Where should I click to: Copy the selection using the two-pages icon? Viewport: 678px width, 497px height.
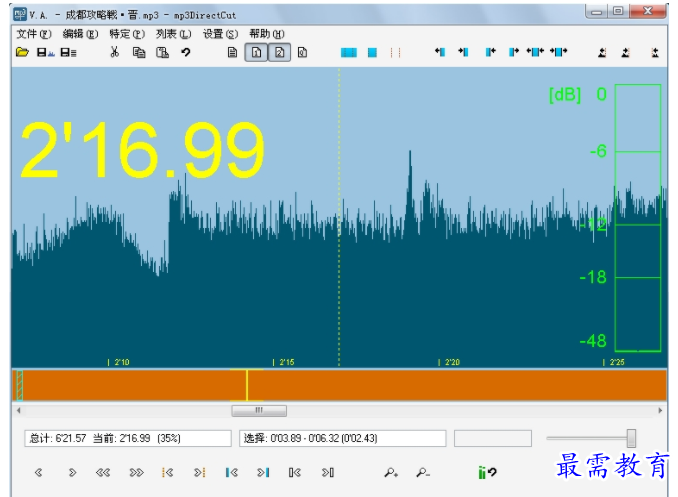[x=139, y=52]
